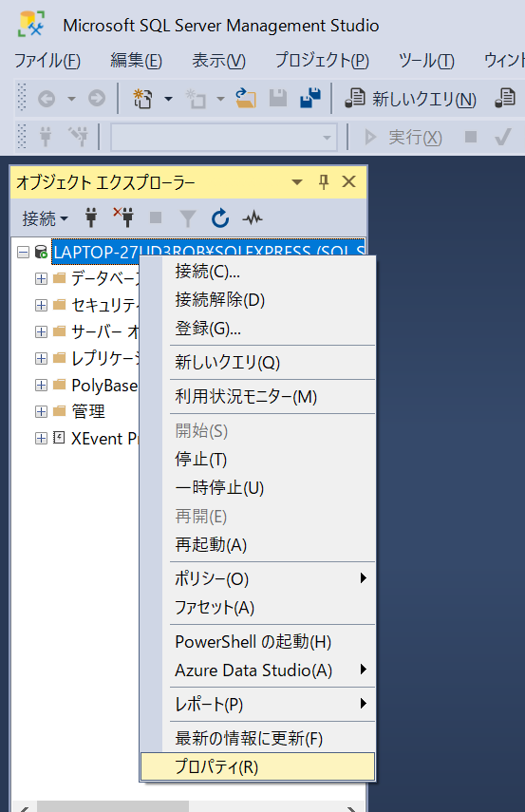Viewport: 525px width, 812px height.
Task: Choose 最新の情報に更新(F) menu entry
Action: click(258, 739)
